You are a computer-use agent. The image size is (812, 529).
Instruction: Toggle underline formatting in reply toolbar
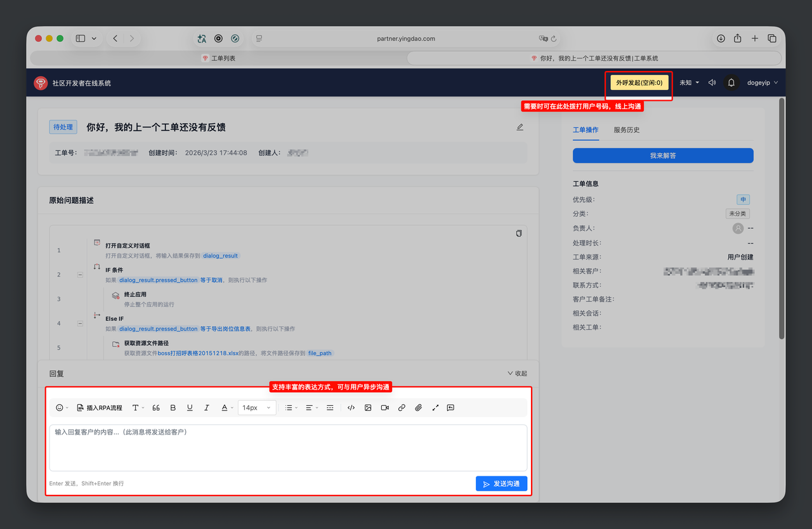coord(190,408)
